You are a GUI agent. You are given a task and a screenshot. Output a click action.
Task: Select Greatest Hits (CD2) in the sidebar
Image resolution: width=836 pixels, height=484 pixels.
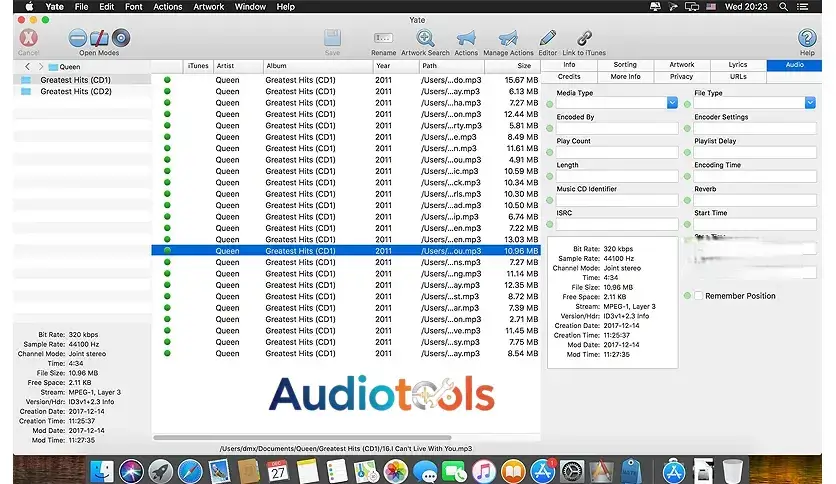tap(82, 92)
